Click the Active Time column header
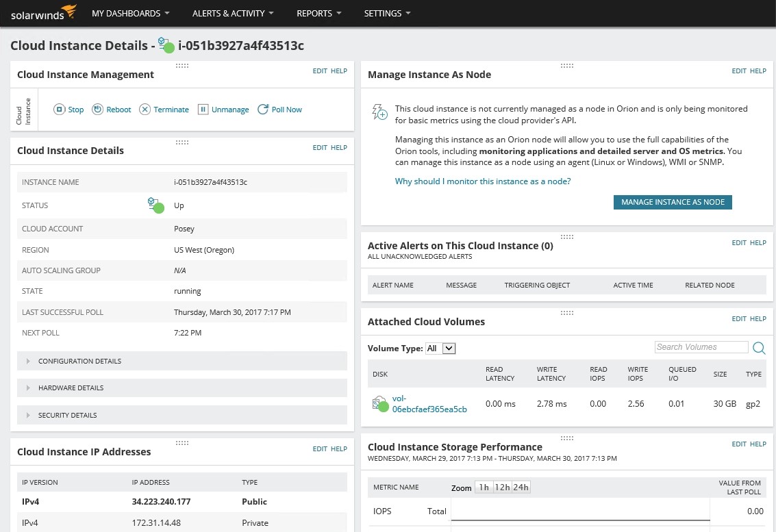Viewport: 776px width, 532px height. click(x=633, y=285)
